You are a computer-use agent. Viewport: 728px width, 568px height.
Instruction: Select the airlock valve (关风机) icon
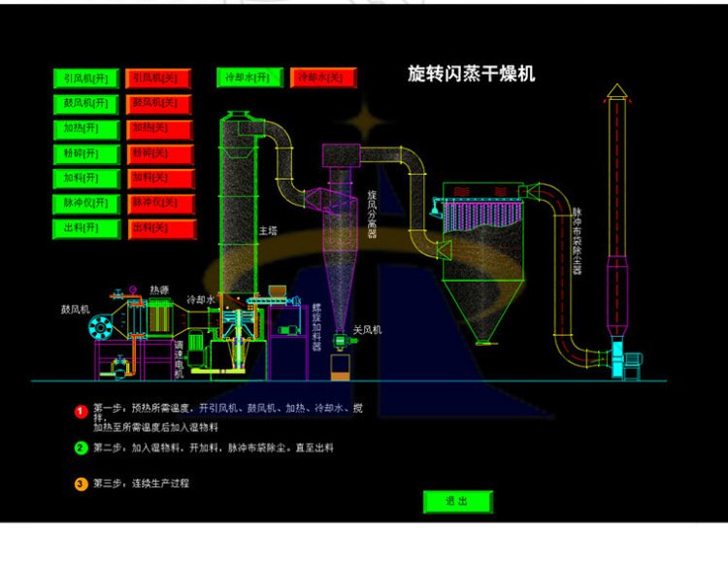(x=341, y=342)
